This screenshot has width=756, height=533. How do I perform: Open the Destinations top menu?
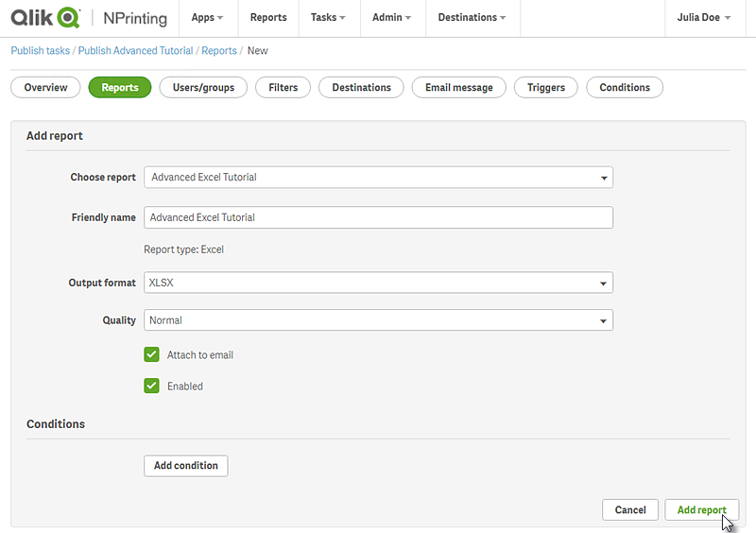point(472,18)
